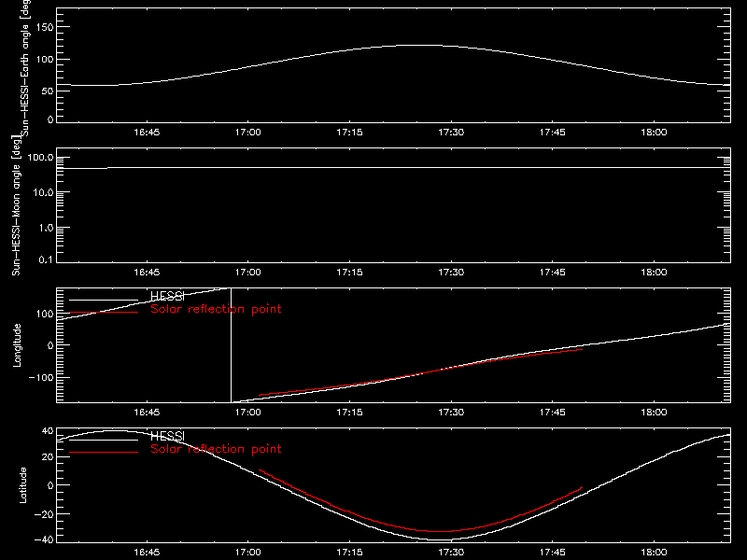Select 100 tick label on Earth angle axis
747x560 pixels.
pos(44,60)
